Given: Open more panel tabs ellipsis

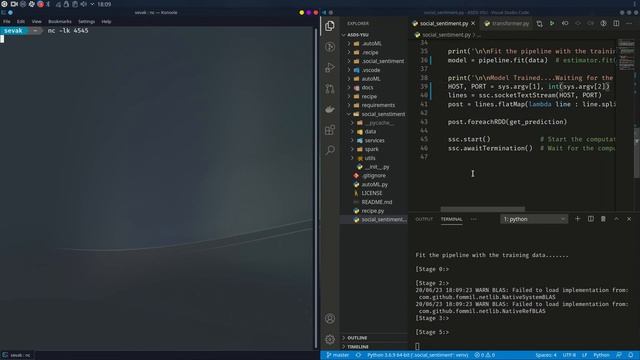Looking at the screenshot, I should click(473, 219).
